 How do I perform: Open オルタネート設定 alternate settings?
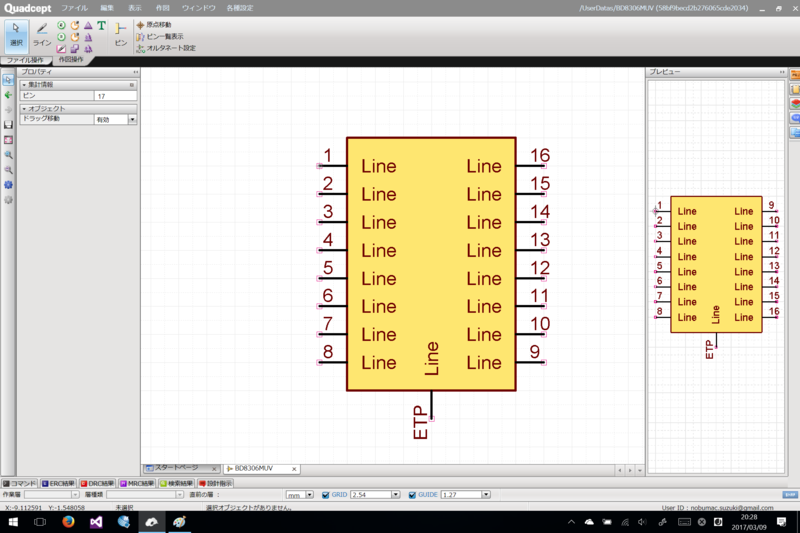point(166,48)
